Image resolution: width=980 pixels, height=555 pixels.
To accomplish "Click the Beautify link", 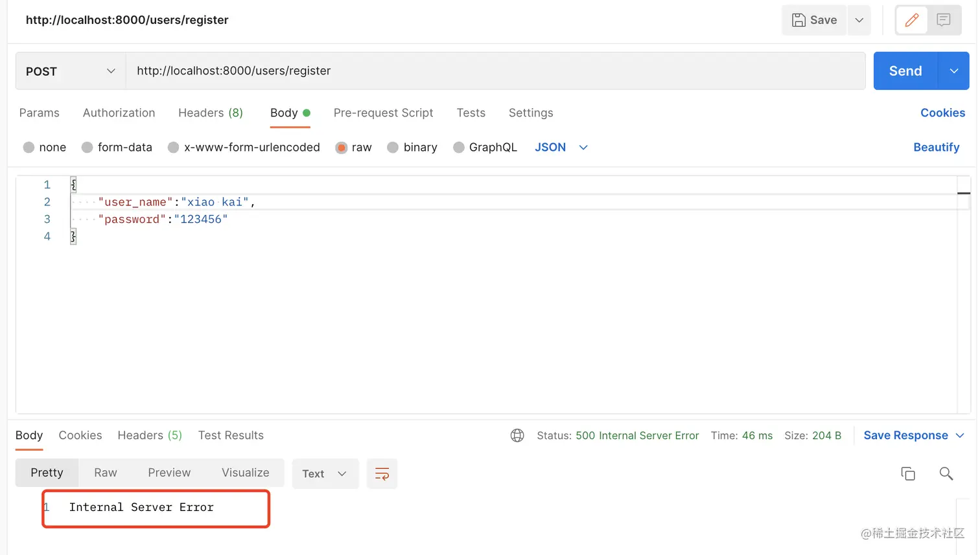I will coord(936,148).
